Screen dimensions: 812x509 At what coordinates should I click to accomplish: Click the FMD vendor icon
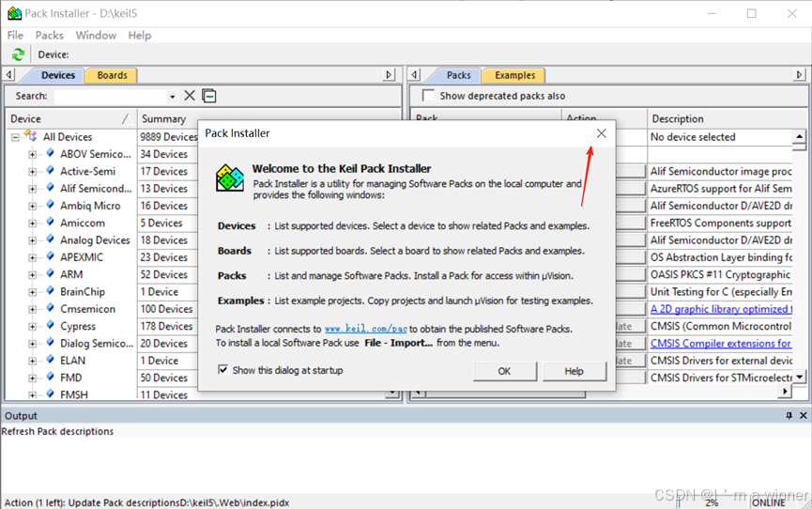(51, 377)
